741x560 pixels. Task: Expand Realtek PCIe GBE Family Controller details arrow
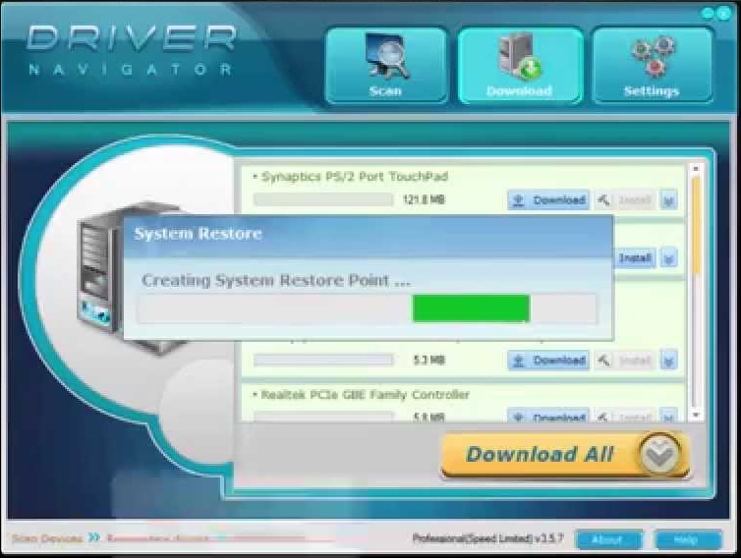coord(668,416)
